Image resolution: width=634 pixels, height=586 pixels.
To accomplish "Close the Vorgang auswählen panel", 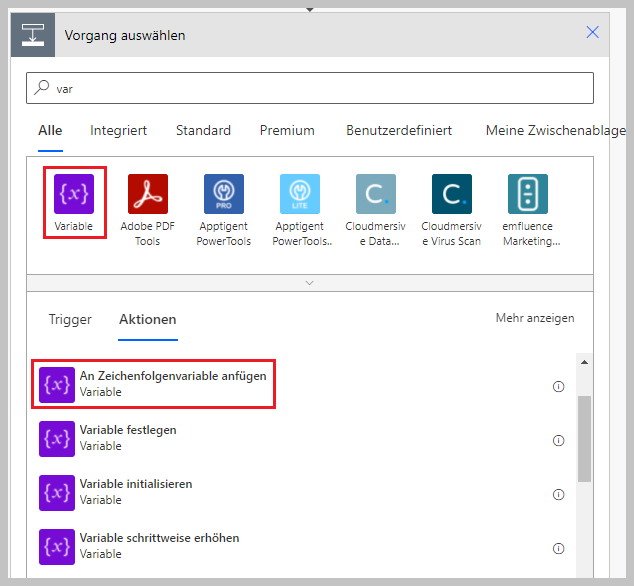I will point(592,32).
